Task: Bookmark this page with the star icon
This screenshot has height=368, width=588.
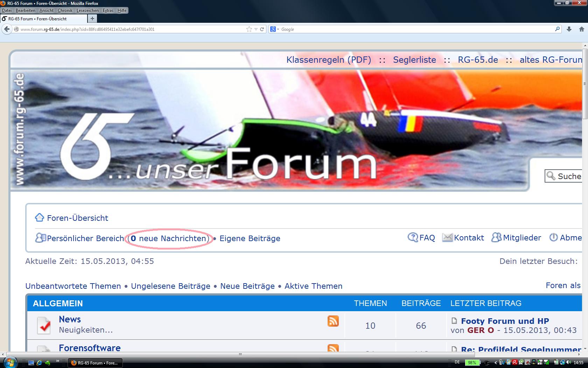Action: coord(249,29)
